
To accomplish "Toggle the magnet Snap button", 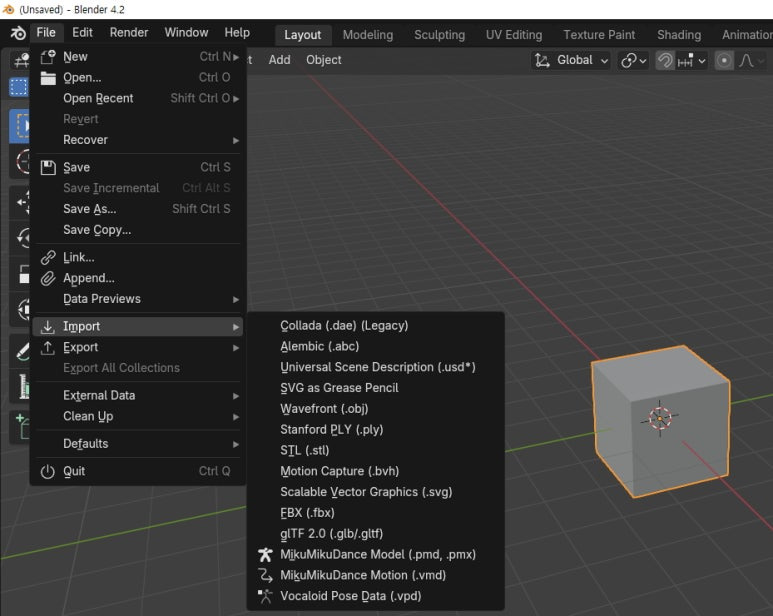I will pos(665,61).
